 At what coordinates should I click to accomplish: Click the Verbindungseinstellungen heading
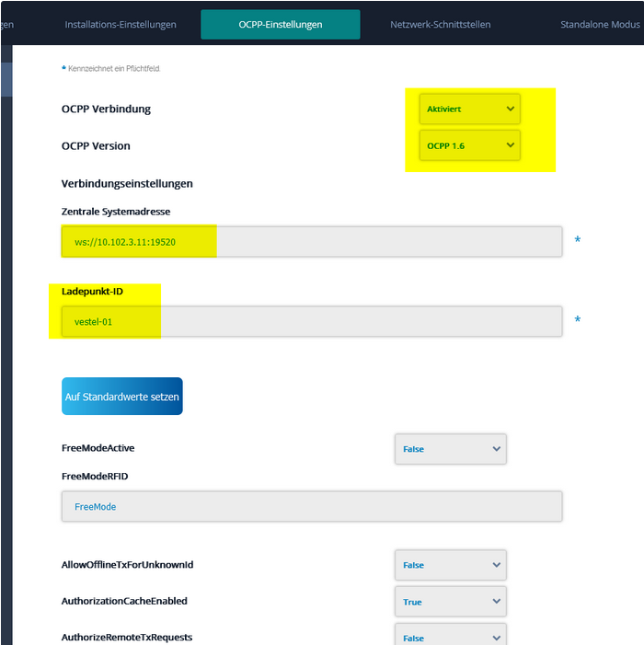[127, 183]
